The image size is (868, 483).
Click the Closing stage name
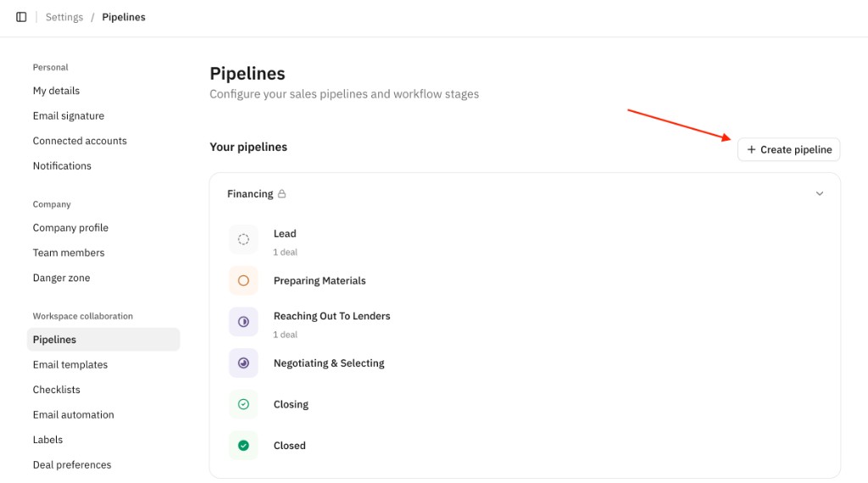click(291, 404)
